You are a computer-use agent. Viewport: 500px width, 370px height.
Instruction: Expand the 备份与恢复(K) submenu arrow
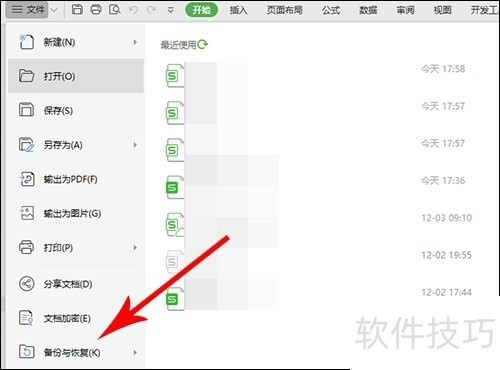[x=135, y=352]
